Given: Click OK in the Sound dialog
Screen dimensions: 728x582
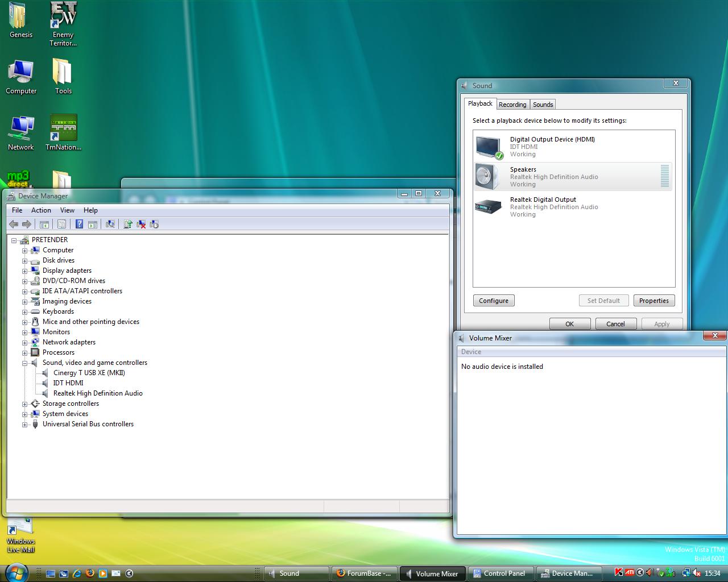Looking at the screenshot, I should 570,324.
